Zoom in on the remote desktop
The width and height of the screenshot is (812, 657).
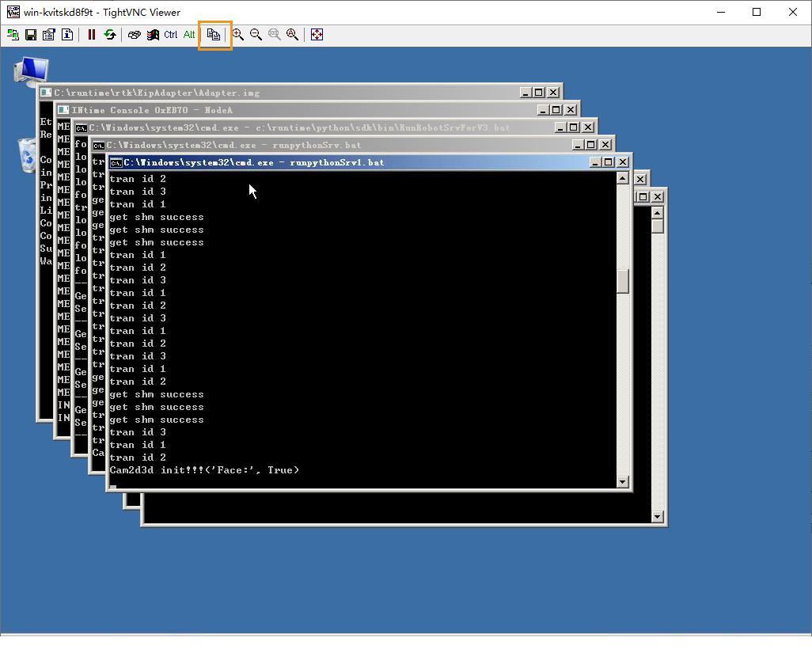coord(237,35)
